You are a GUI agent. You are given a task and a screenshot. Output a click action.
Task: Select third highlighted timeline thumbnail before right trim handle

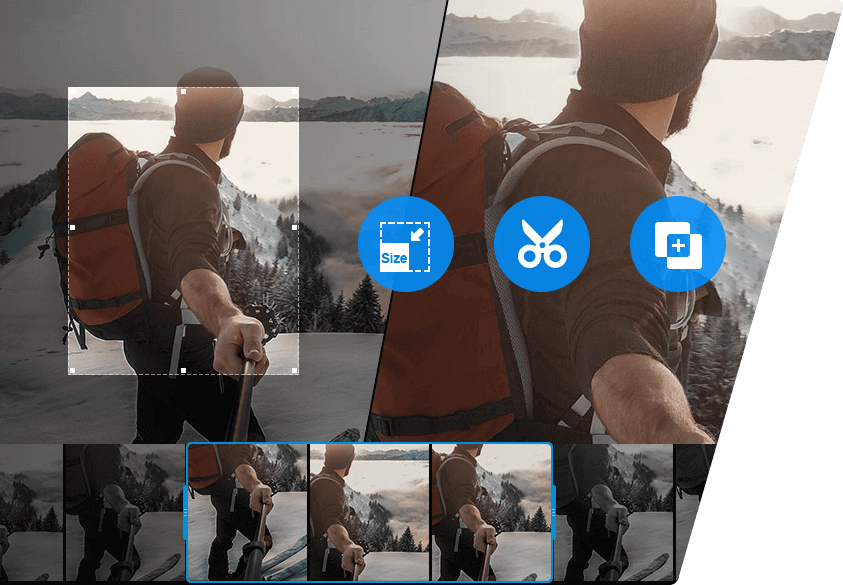click(x=491, y=512)
